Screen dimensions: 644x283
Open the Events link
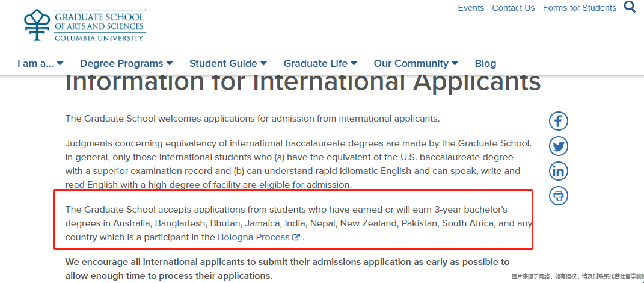pyautogui.click(x=471, y=8)
